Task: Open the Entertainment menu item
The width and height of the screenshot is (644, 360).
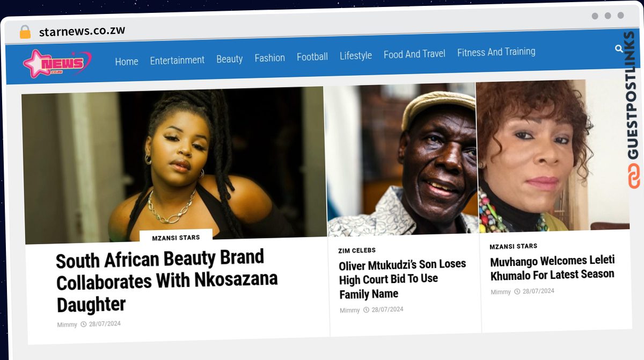Action: point(177,60)
